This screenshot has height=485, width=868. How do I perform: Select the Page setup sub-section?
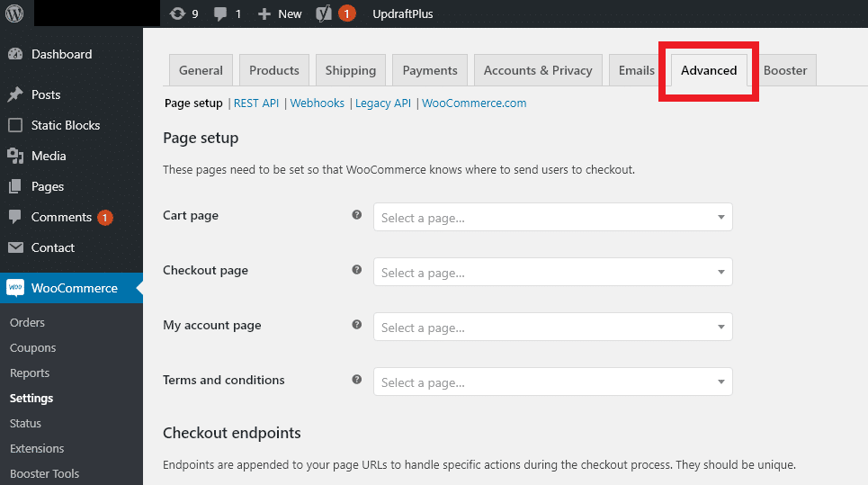coord(193,103)
